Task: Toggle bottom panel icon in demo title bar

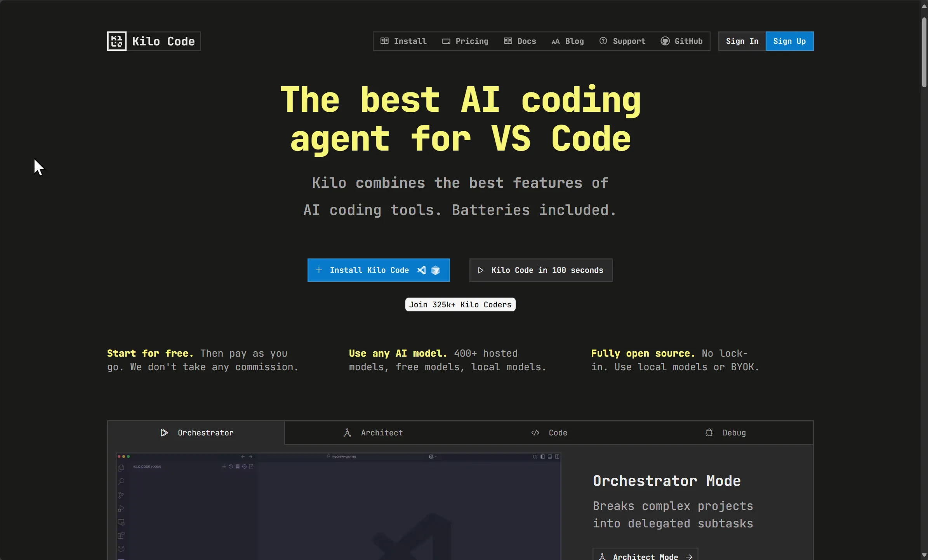Action: tap(550, 457)
